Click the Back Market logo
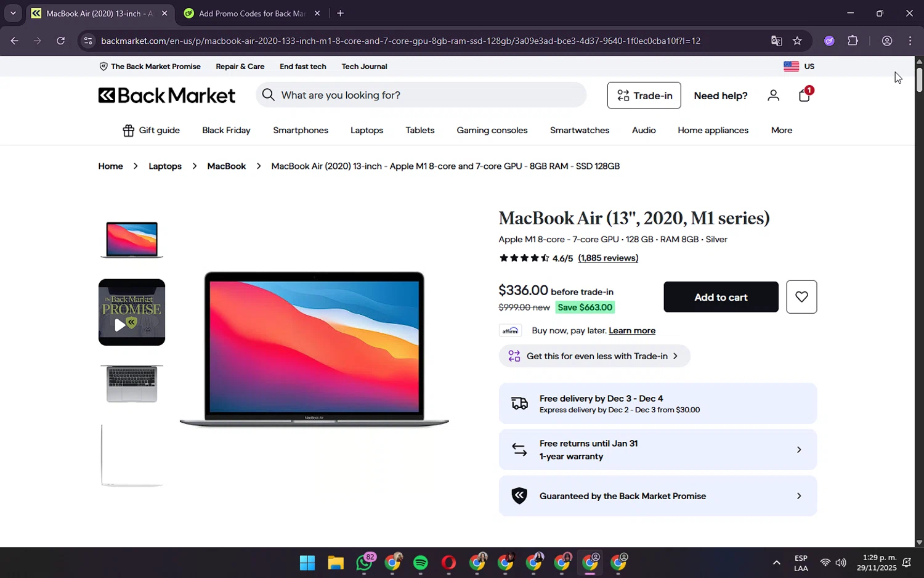This screenshot has height=578, width=924. [167, 95]
